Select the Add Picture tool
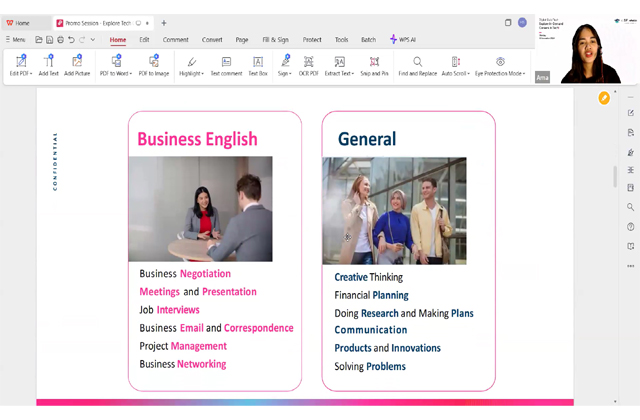The image size is (640, 420). point(77,62)
